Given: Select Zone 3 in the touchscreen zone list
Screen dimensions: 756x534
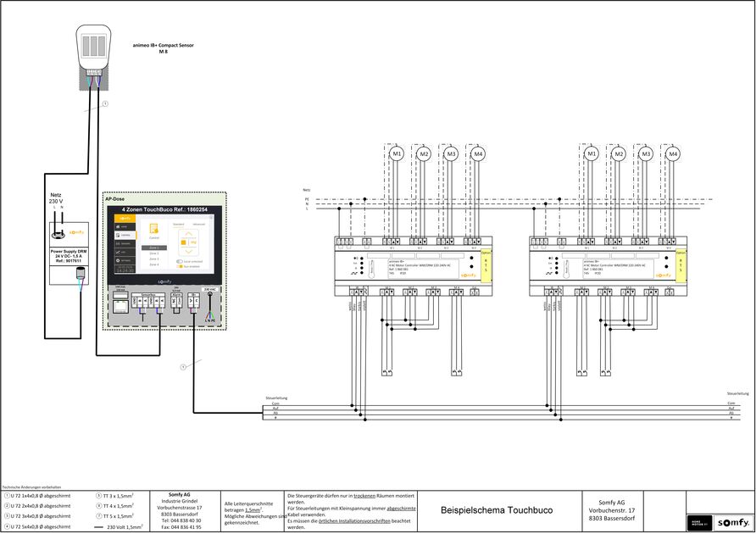Looking at the screenshot, I should [154, 259].
